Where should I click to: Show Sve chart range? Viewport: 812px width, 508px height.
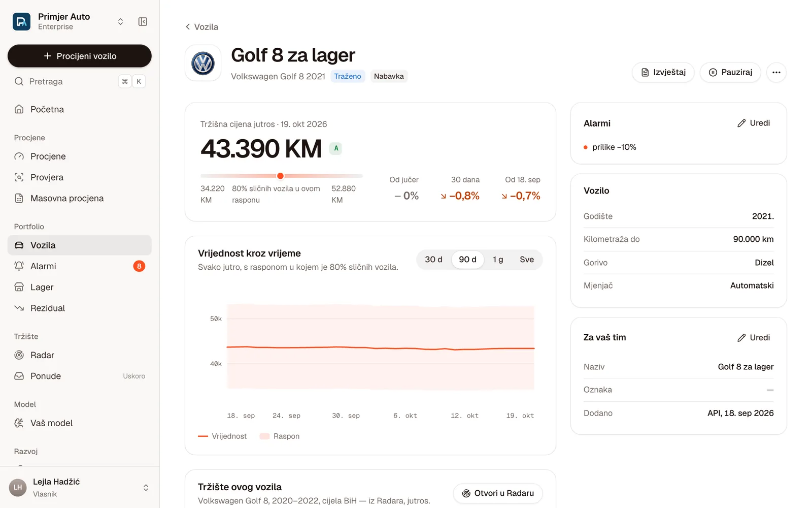pyautogui.click(x=527, y=260)
